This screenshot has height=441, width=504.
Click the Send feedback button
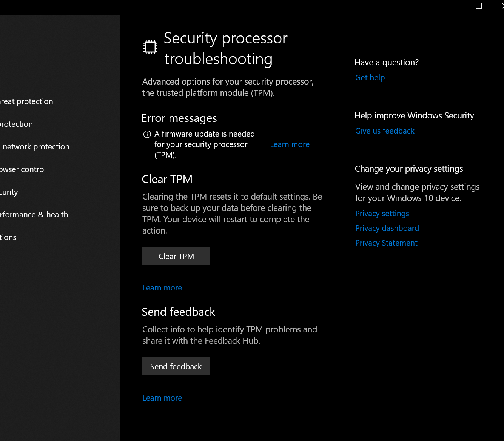click(x=176, y=366)
